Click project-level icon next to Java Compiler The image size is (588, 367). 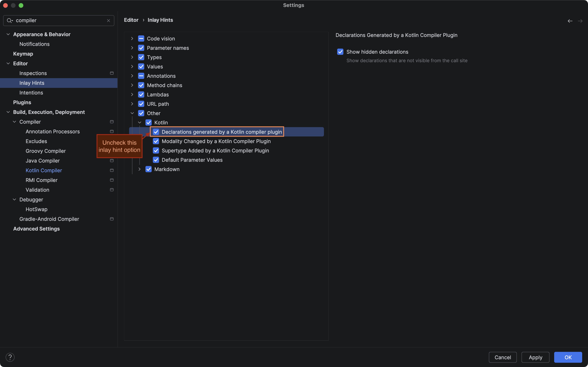(x=112, y=160)
